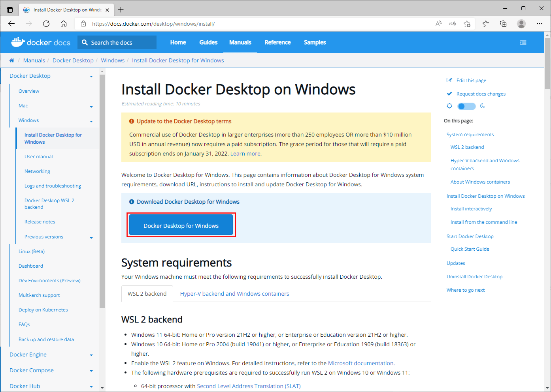The image size is (551, 392).
Task: Open the Samples nav item
Action: (x=315, y=42)
